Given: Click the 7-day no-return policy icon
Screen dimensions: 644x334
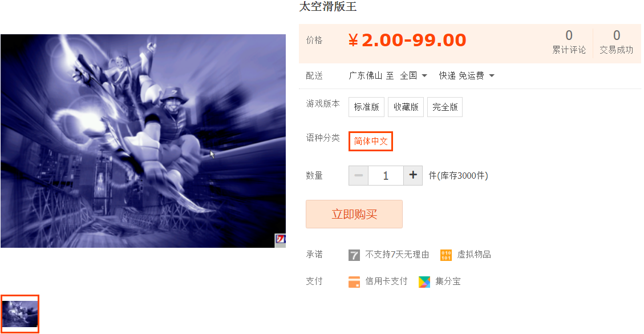Looking at the screenshot, I should [354, 255].
